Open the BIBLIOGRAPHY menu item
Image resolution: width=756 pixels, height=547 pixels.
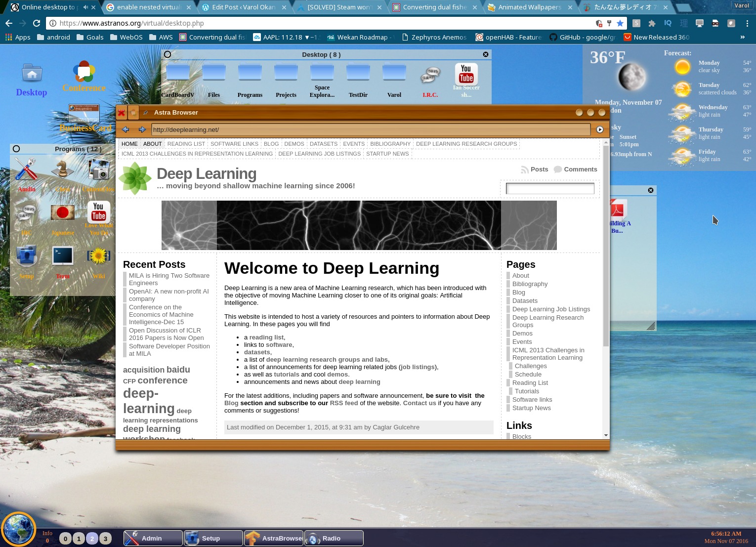click(390, 144)
